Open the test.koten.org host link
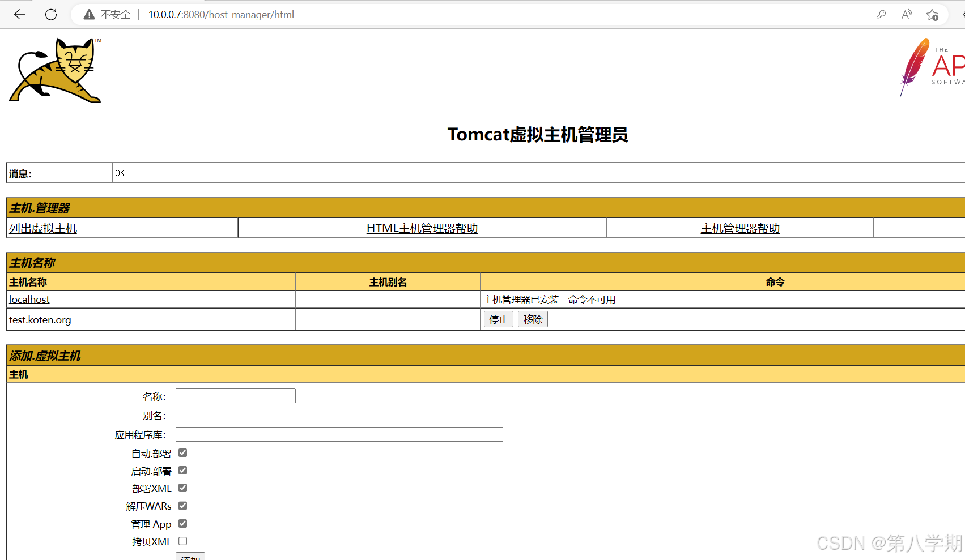This screenshot has height=560, width=965. [x=40, y=320]
